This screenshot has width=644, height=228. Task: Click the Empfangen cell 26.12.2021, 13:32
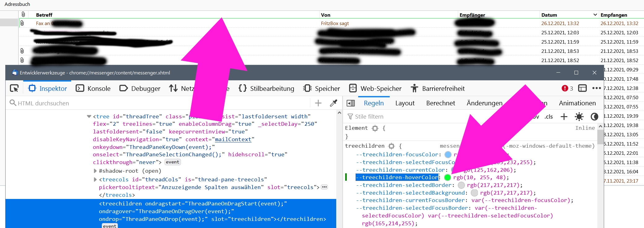tap(619, 23)
